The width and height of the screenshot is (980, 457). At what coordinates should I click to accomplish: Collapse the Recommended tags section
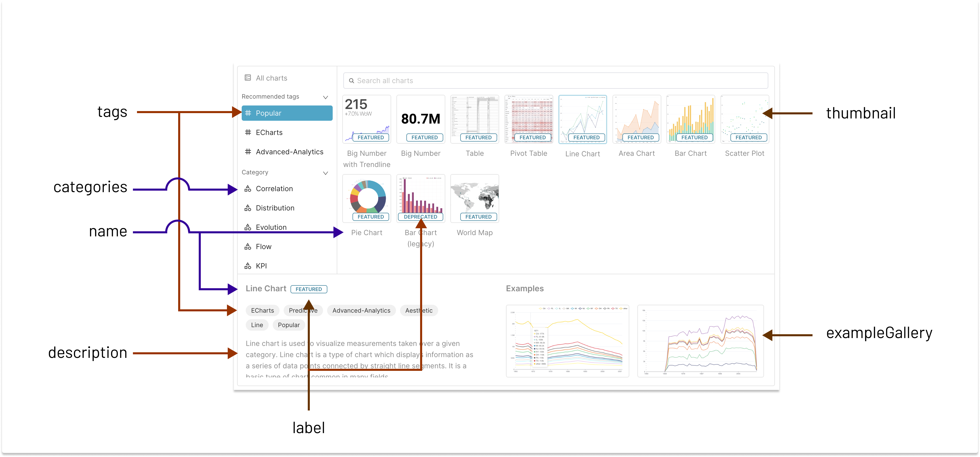coord(326,97)
